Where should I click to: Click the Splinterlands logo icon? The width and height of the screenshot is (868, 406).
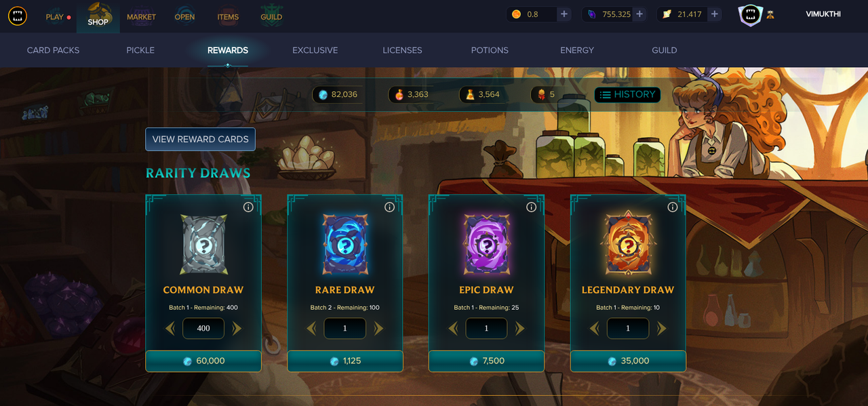point(17,16)
